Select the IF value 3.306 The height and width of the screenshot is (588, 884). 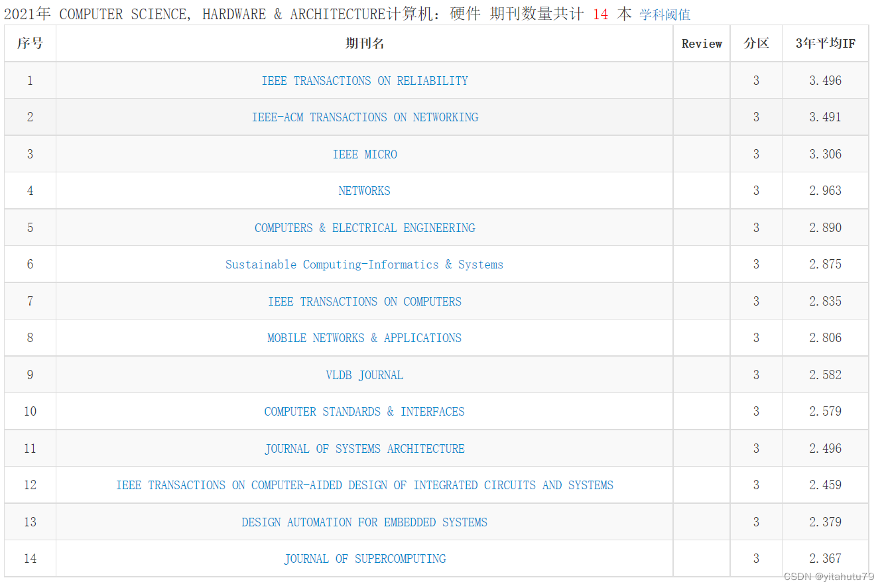826,154
